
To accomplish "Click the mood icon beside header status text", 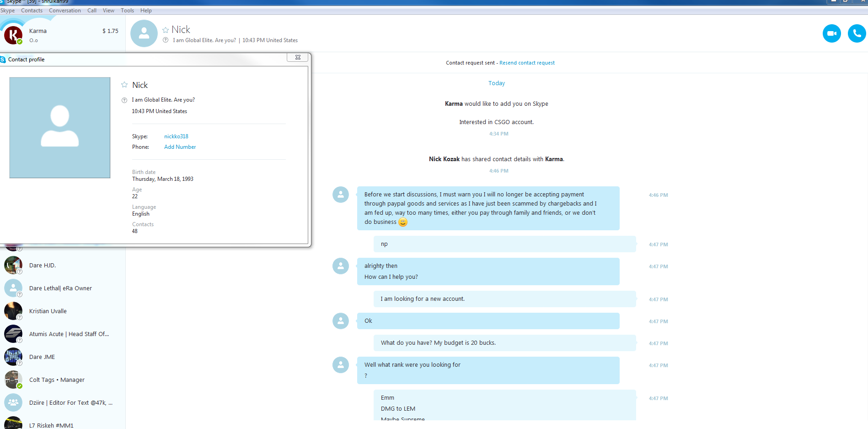I will [166, 40].
